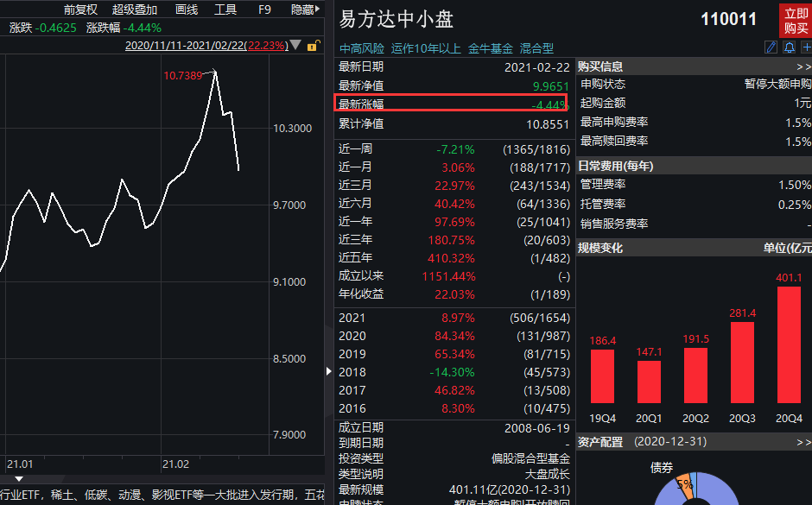Expand 资产配置 section with >> arrows

pos(803,441)
